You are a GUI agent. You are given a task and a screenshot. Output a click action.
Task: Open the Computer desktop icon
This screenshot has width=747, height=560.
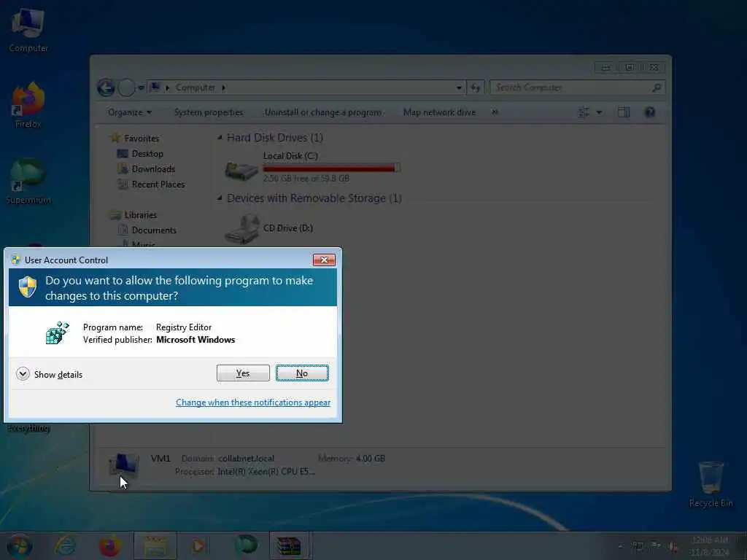click(28, 29)
